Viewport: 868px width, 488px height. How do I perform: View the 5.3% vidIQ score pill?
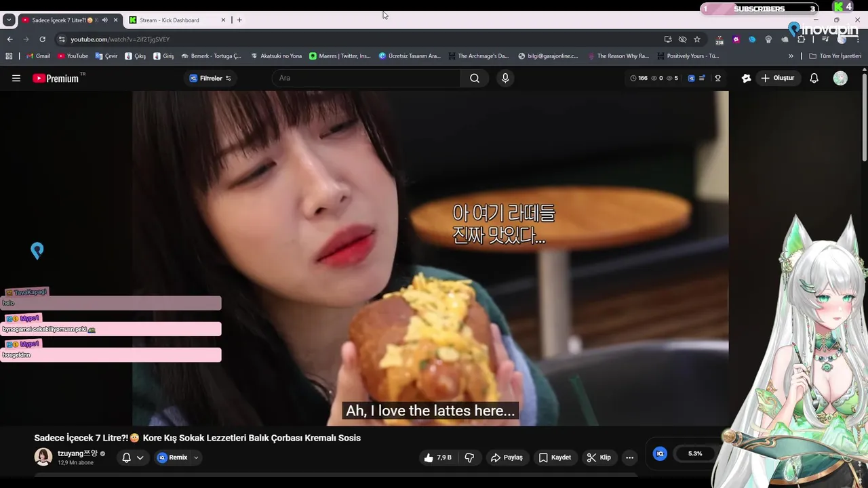tap(696, 453)
